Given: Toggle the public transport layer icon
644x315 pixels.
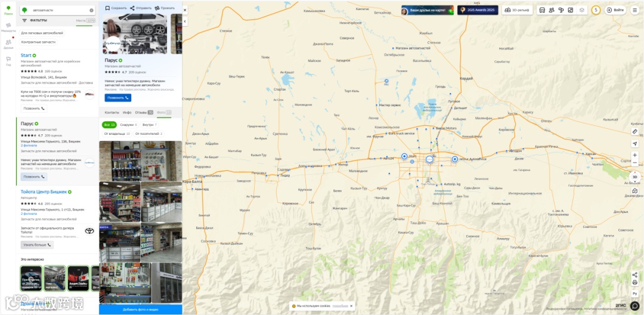Looking at the screenshot, I should coord(541,10).
